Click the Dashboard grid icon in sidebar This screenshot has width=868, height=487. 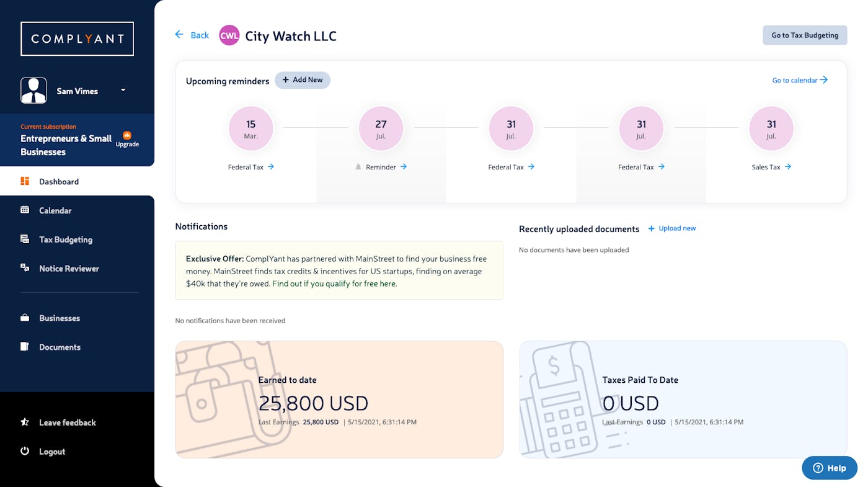coord(25,181)
